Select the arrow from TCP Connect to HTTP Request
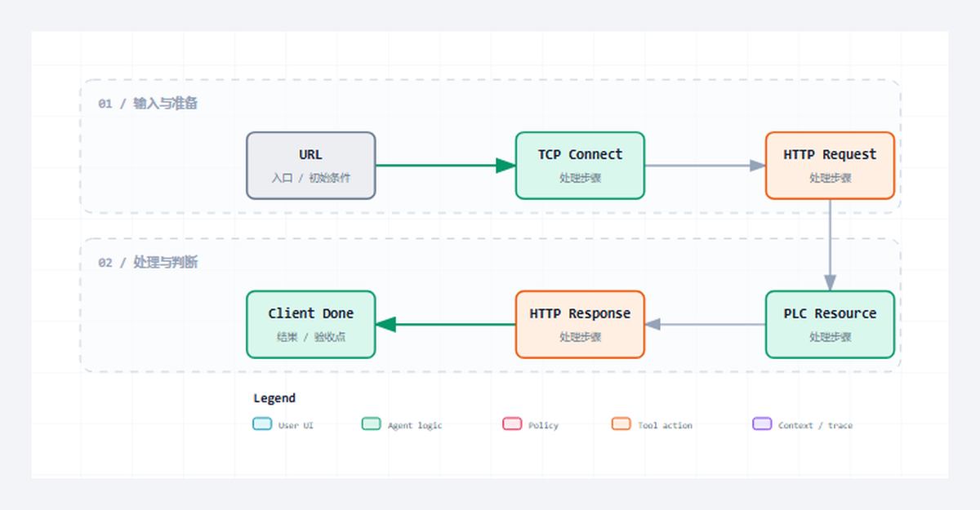The width and height of the screenshot is (980, 510). [705, 166]
